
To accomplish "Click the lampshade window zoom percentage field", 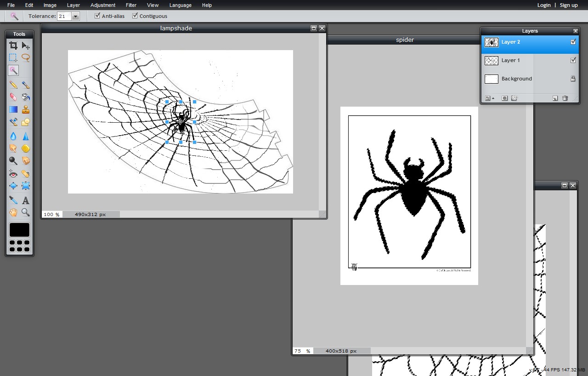I will coord(52,214).
